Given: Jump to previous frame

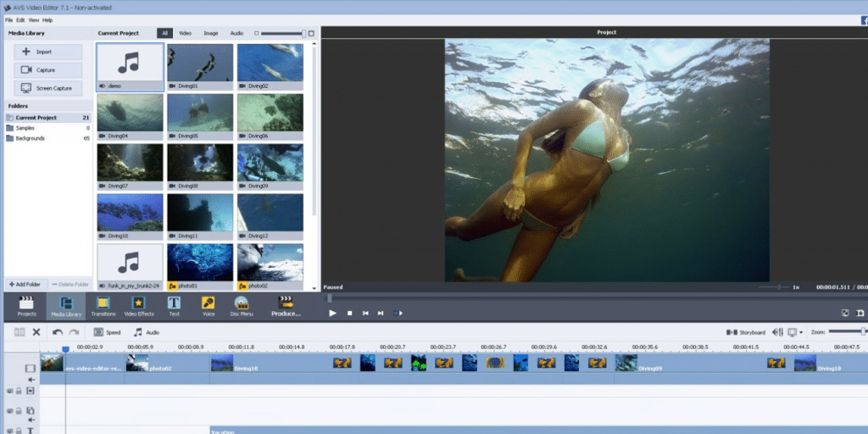Looking at the screenshot, I should coord(365,313).
